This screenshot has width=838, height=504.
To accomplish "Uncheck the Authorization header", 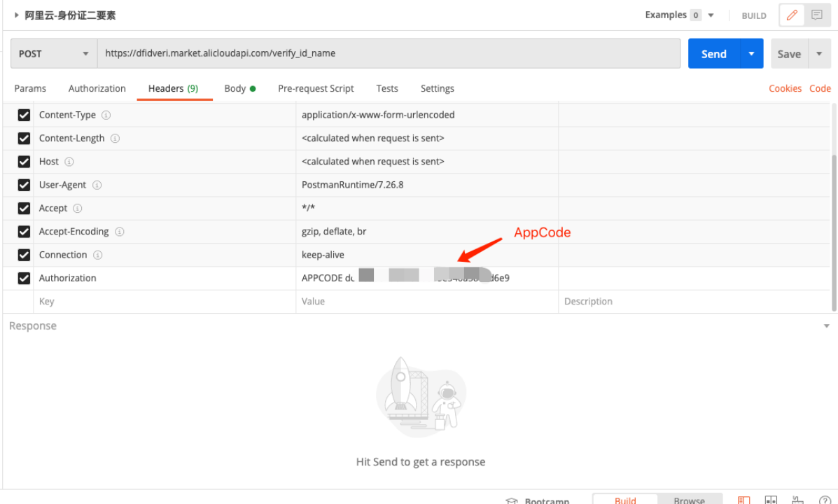I will pyautogui.click(x=24, y=279).
